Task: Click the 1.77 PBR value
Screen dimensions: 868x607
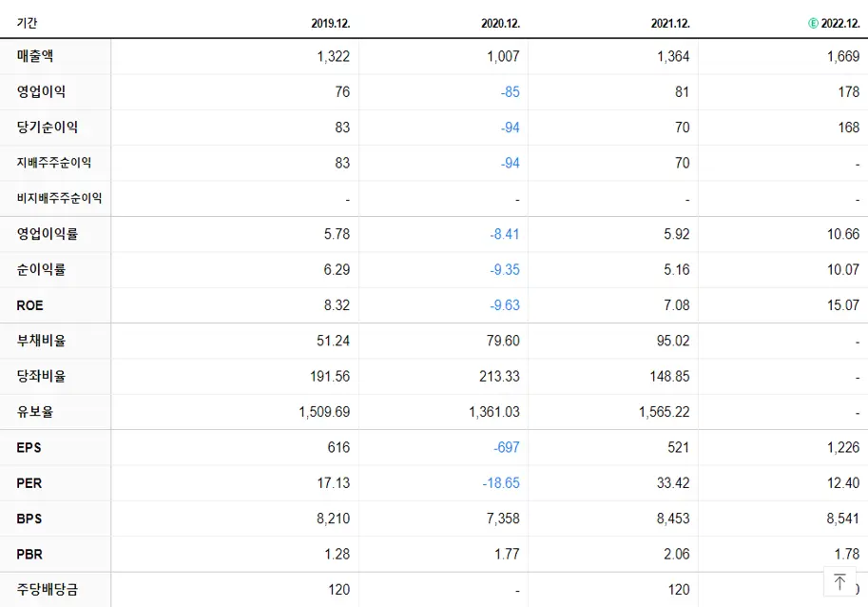Action: coord(507,555)
